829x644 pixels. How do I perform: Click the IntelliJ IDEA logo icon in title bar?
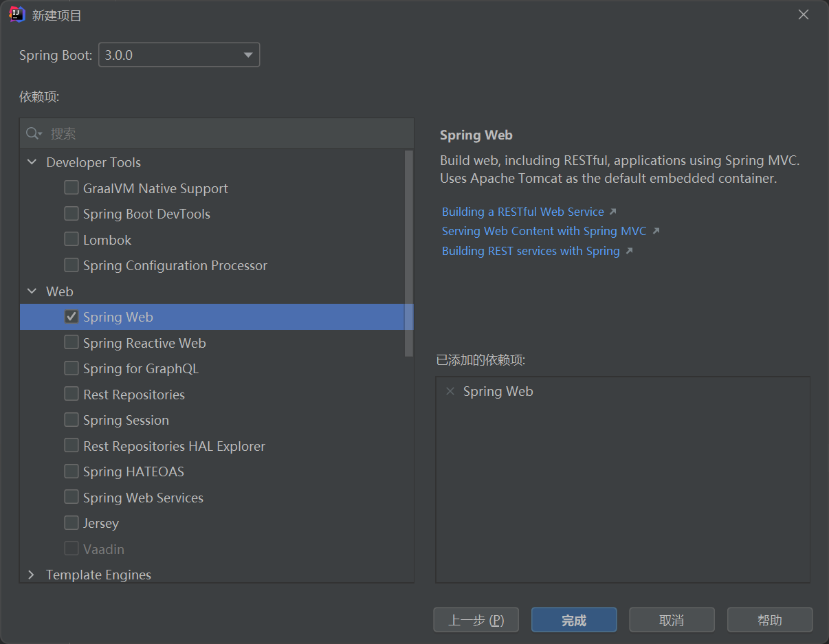click(x=17, y=14)
